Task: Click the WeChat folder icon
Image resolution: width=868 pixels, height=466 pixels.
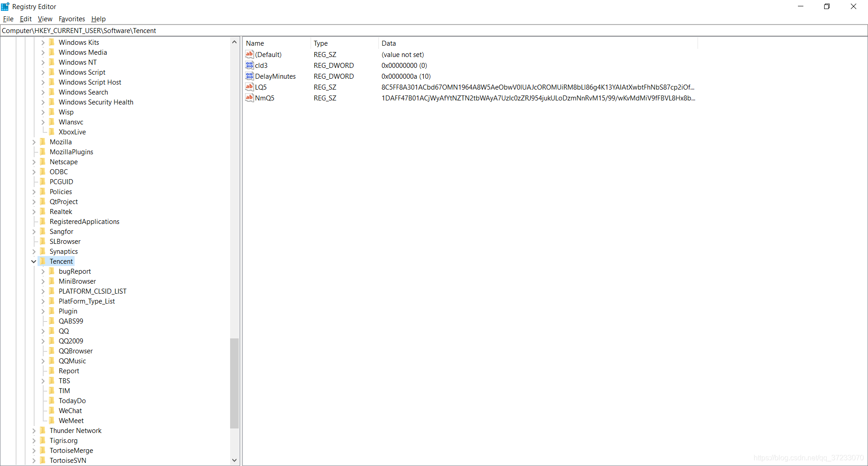Action: pos(52,410)
